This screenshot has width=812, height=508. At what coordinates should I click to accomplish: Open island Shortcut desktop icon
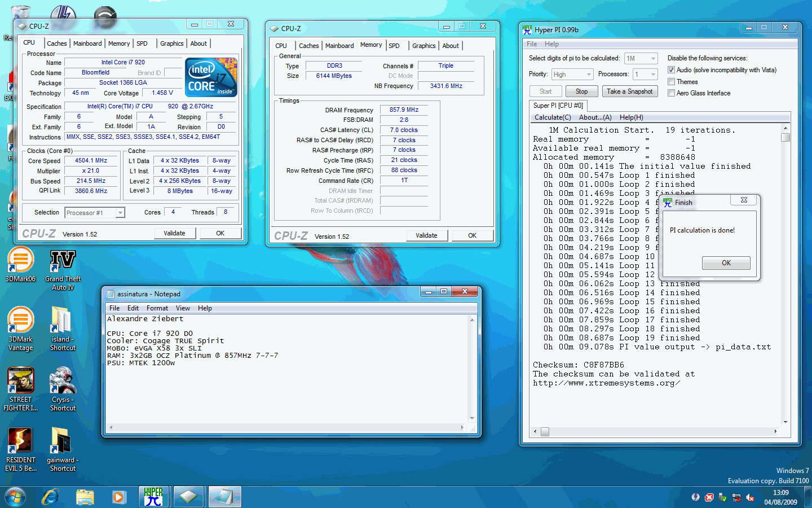pyautogui.click(x=63, y=329)
